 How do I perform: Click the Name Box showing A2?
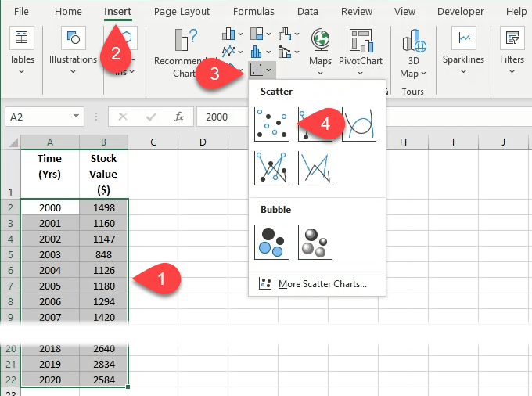(x=45, y=117)
